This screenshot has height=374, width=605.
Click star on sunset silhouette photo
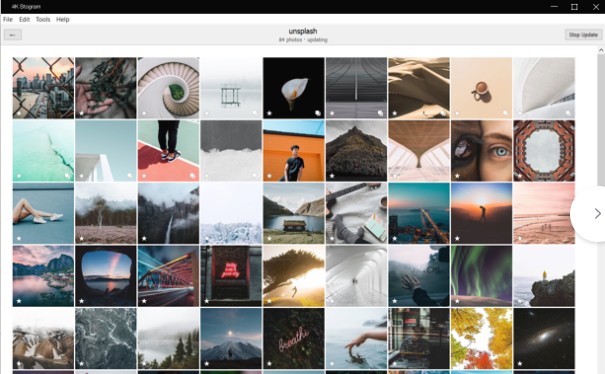pos(457,239)
